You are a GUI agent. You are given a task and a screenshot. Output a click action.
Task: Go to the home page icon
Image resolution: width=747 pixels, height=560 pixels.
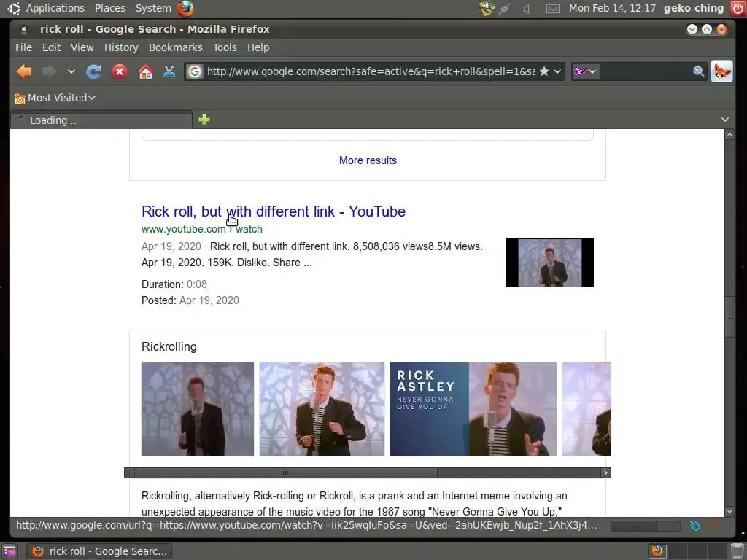click(145, 72)
